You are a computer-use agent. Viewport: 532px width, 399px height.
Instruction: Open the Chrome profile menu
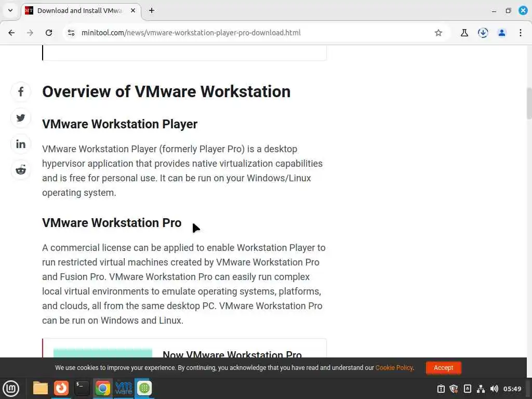pyautogui.click(x=502, y=33)
